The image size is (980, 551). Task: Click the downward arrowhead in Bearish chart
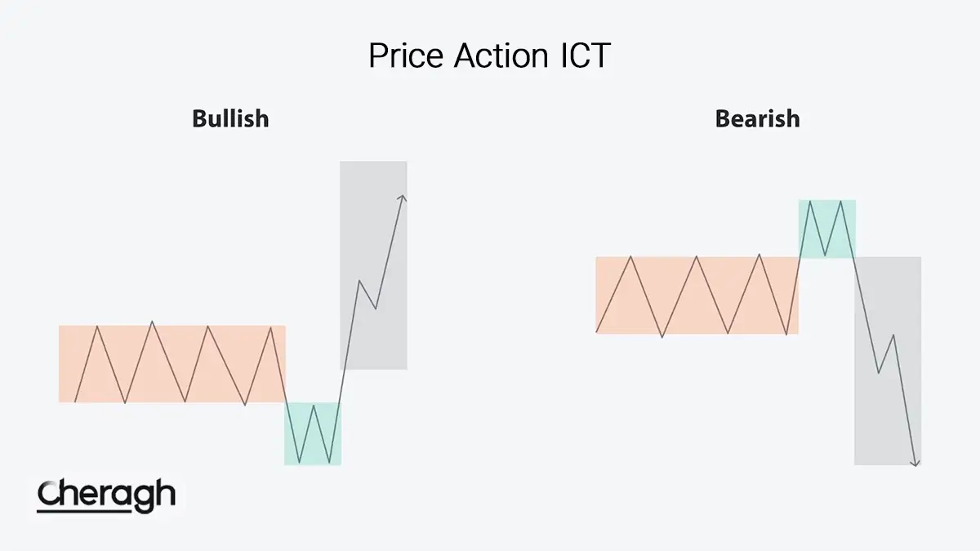click(916, 463)
